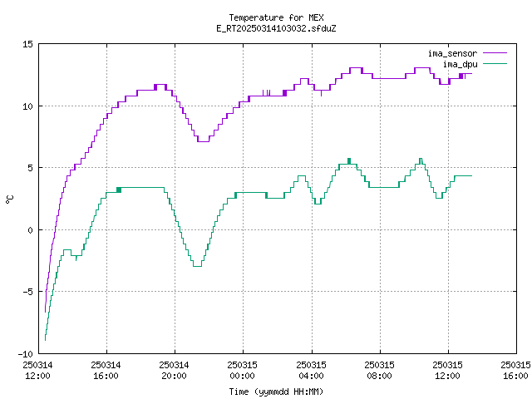This screenshot has width=532, height=399.
Task: Click the y-axis value 5
Action: tap(31, 168)
